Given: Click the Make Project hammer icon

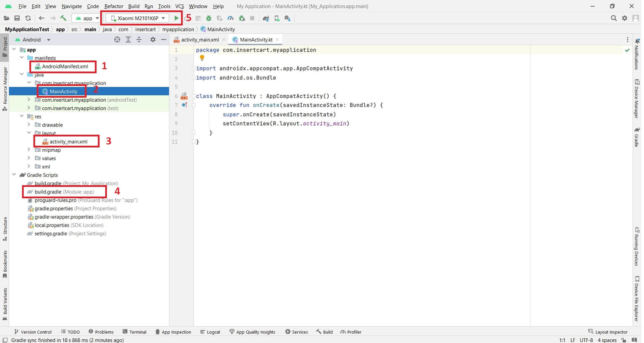Looking at the screenshot, I should pyautogui.click(x=63, y=18).
